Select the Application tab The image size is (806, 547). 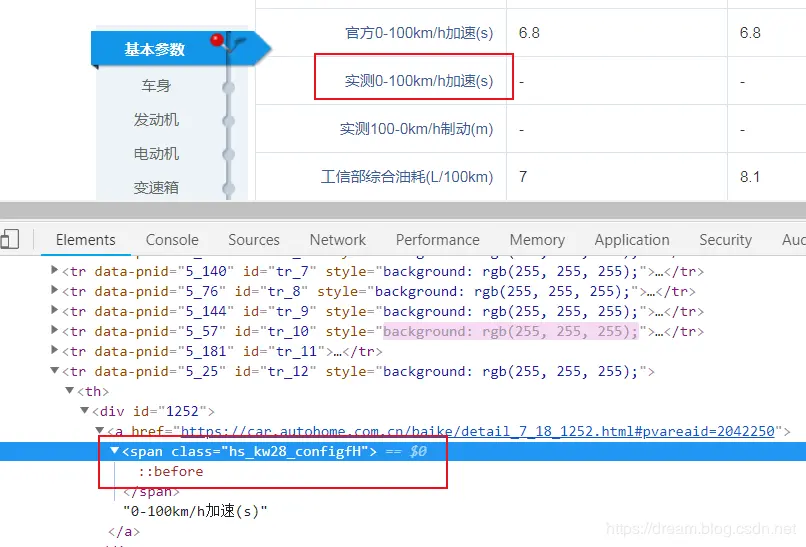[631, 240]
